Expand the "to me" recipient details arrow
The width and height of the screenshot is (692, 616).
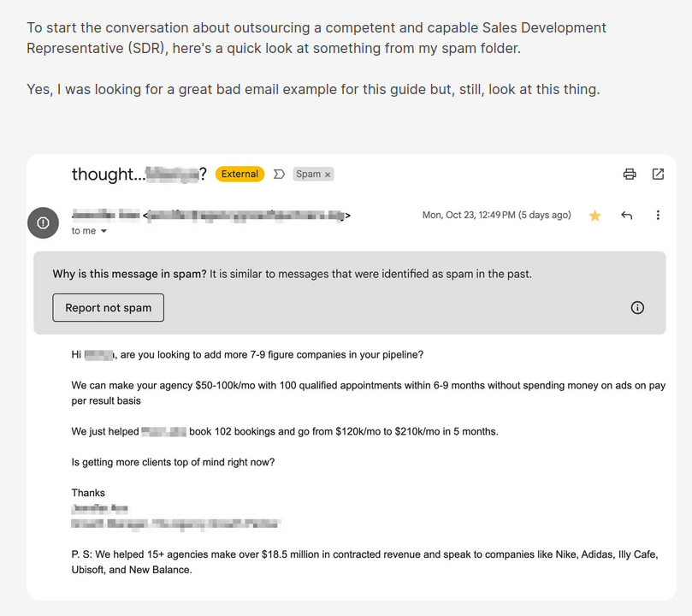[x=104, y=232]
